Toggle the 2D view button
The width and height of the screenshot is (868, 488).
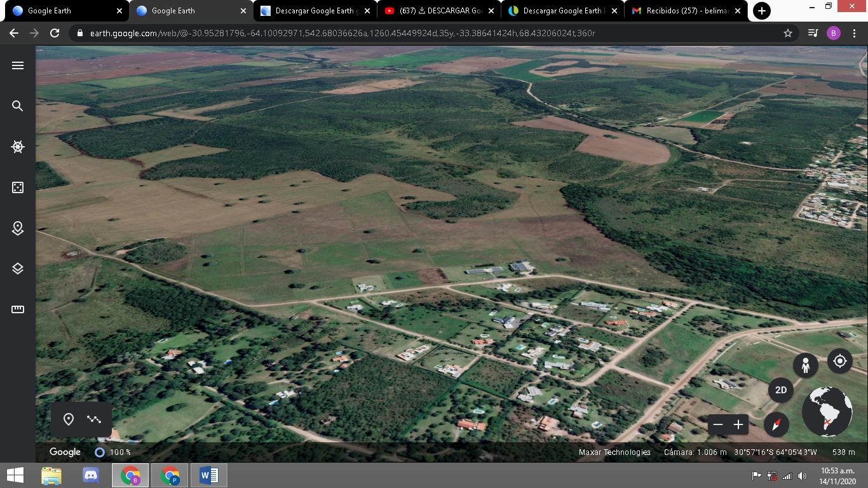[x=781, y=390]
